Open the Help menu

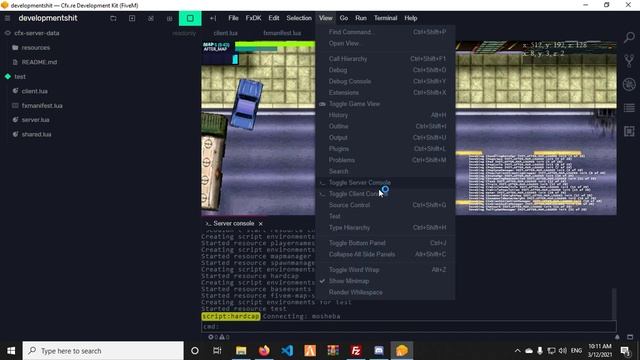411,18
